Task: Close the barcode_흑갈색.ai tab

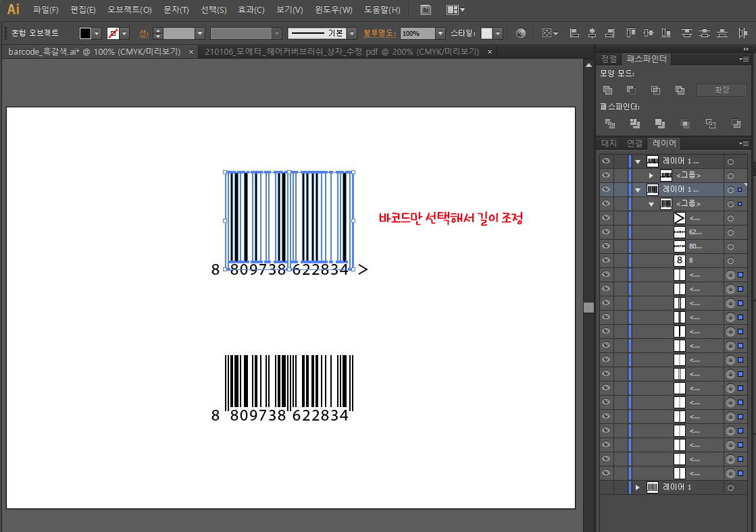Action: point(191,51)
